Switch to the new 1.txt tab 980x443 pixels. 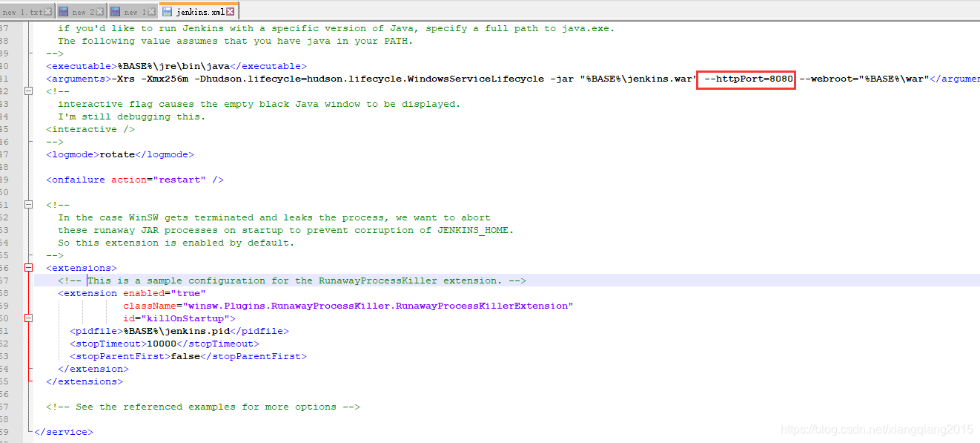coord(26,12)
